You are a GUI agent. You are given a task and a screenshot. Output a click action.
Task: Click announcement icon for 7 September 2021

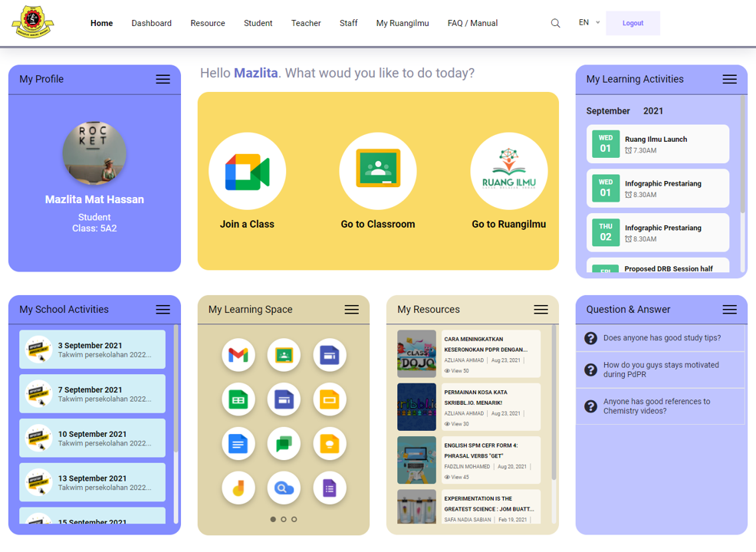[38, 394]
